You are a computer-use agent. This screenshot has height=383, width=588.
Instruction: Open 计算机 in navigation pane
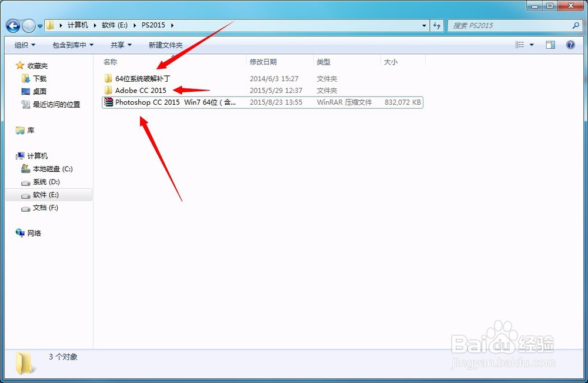coord(38,156)
